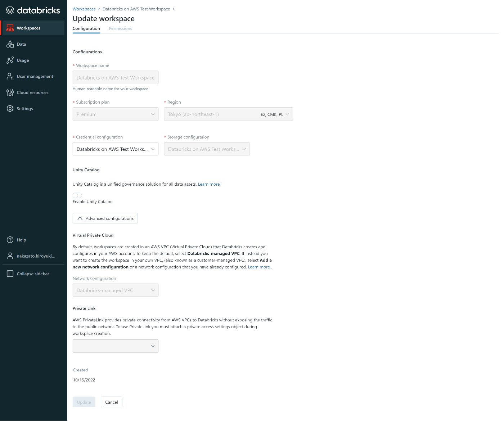The width and height of the screenshot is (504, 421).
Task: Click the Help question mark icon
Action: pos(10,240)
